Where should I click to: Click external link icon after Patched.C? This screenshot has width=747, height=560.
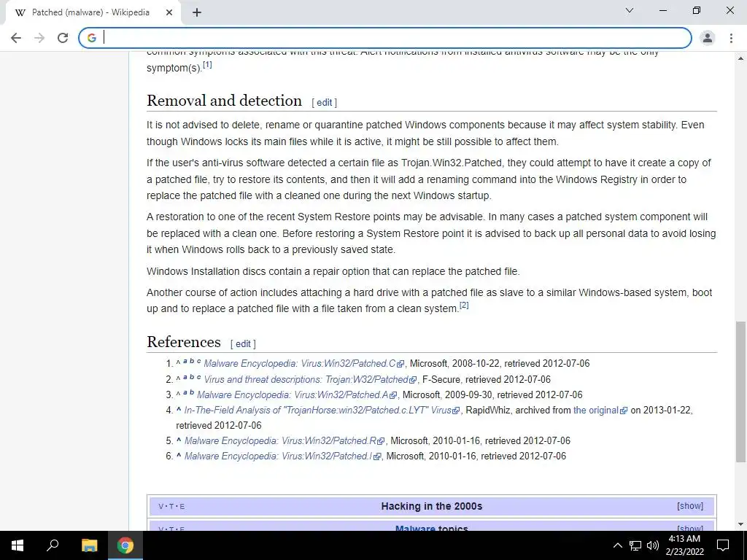(x=400, y=365)
